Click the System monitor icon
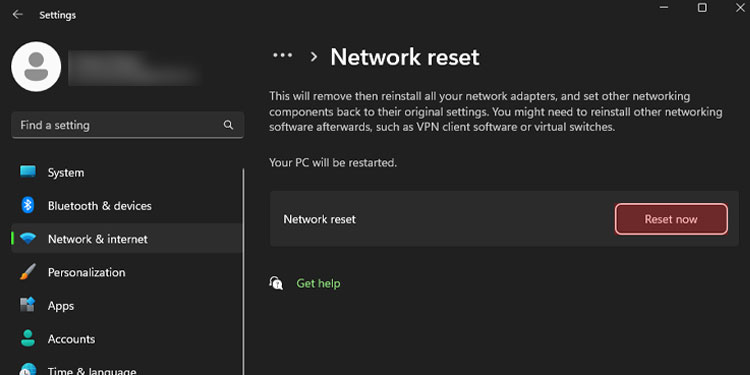The height and width of the screenshot is (375, 750). (28, 172)
